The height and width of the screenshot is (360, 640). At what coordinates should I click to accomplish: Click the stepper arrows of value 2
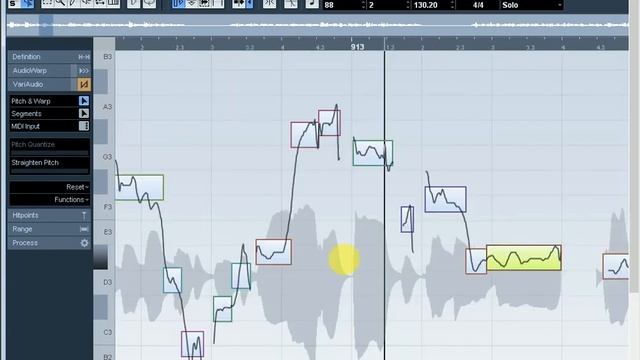pyautogui.click(x=407, y=5)
